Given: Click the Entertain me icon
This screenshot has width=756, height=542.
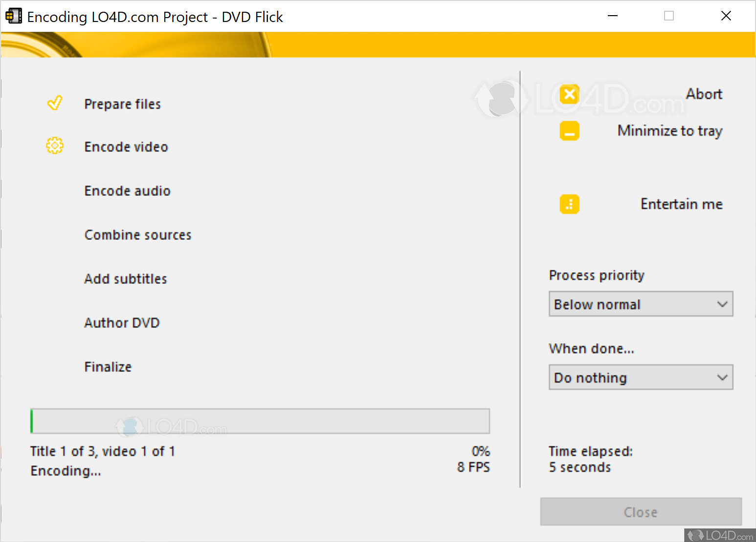Looking at the screenshot, I should [x=569, y=204].
